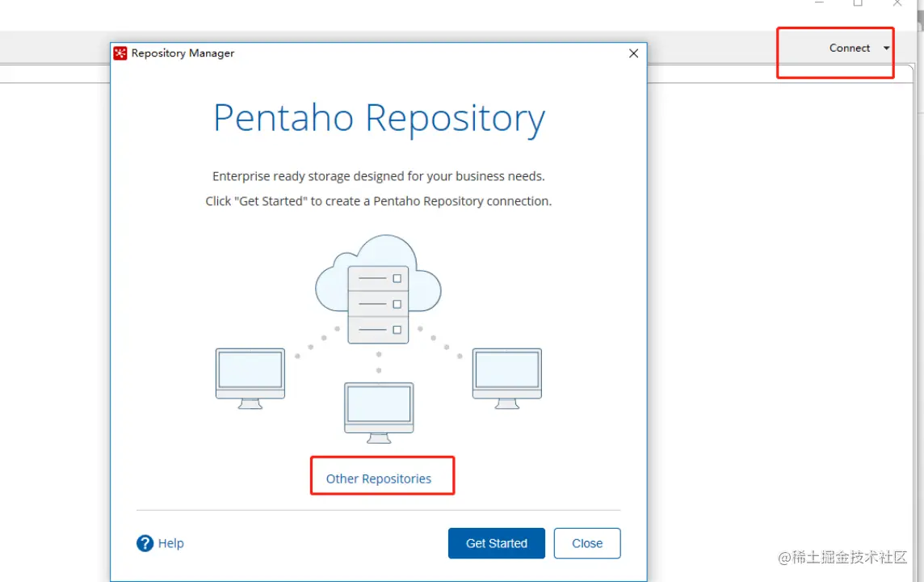
Task: Open the Help link
Action: (171, 543)
